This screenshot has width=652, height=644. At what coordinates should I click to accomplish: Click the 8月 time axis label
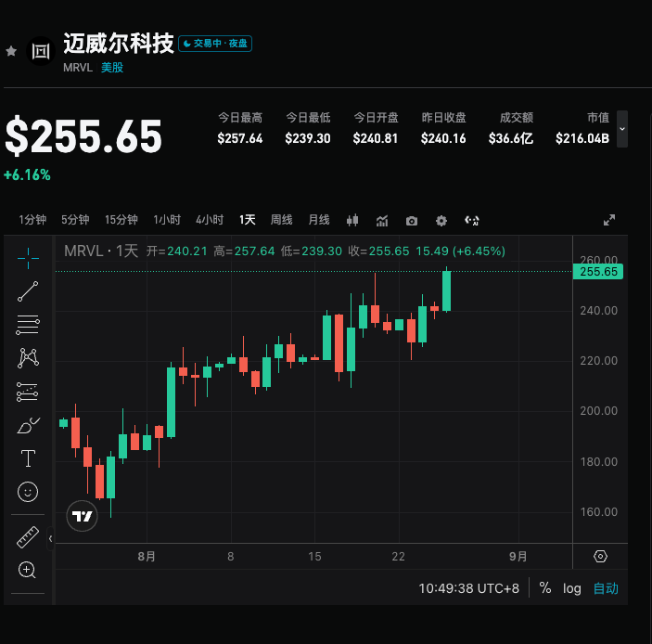coord(147,556)
